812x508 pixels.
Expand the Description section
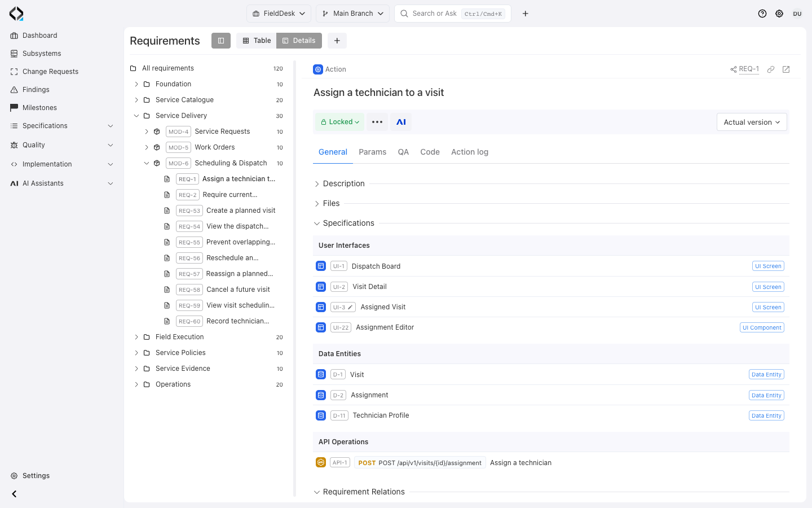pos(317,184)
